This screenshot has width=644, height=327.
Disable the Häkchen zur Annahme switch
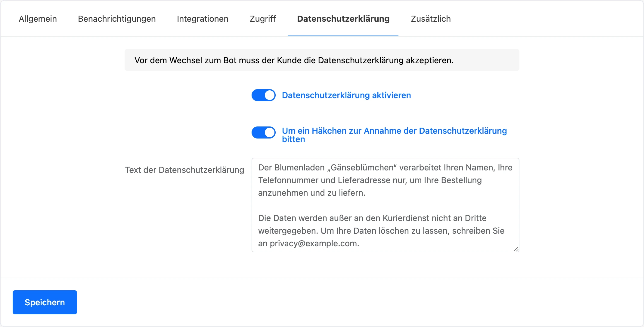point(264,132)
